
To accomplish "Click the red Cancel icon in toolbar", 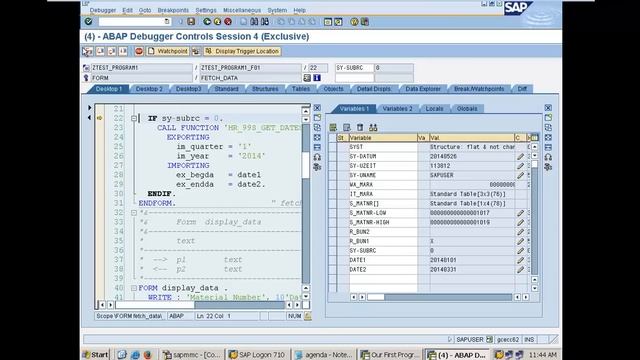I will 228,22.
